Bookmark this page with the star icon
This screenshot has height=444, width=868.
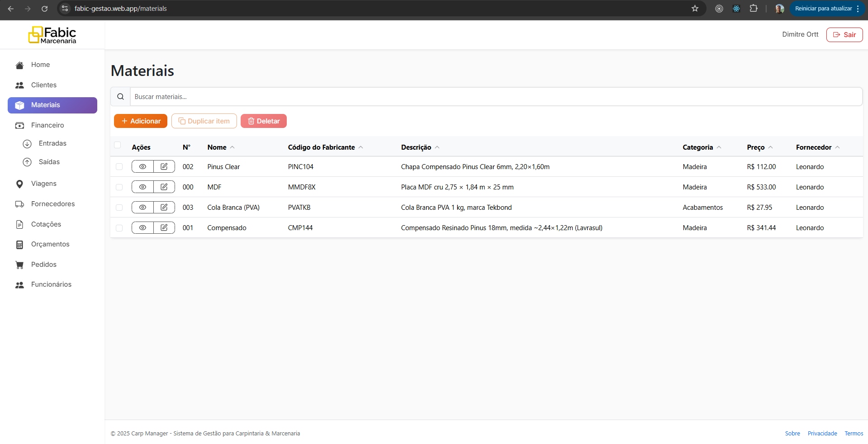[x=695, y=9]
